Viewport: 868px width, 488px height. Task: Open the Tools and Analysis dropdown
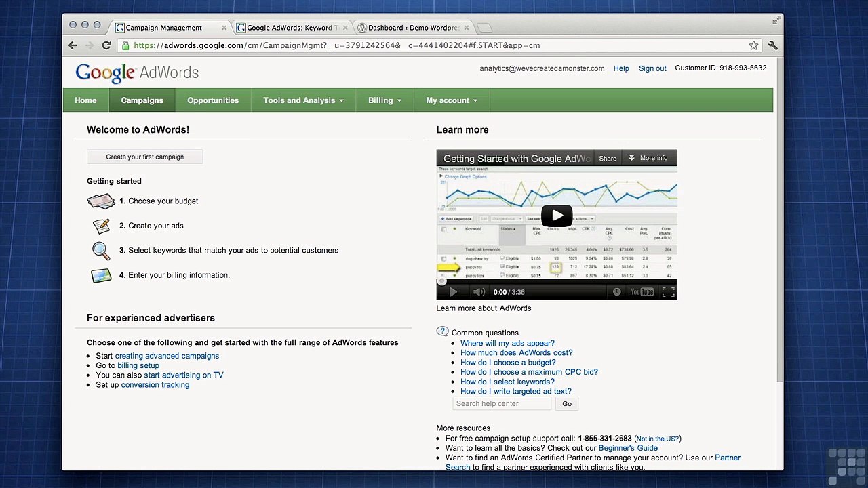click(303, 100)
